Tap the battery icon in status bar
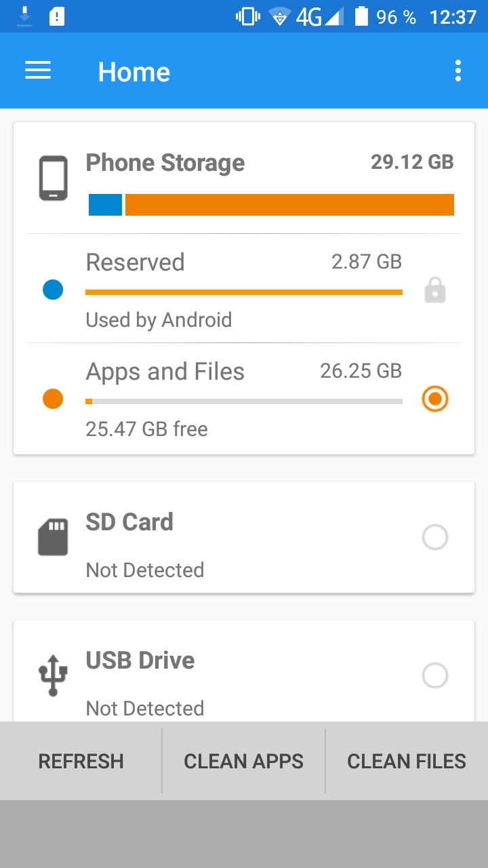 click(x=361, y=16)
